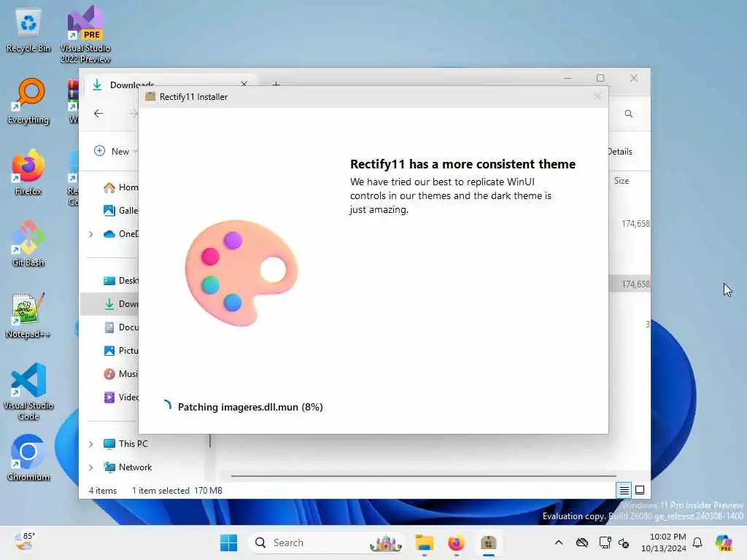Image resolution: width=747 pixels, height=560 pixels.
Task: Launch the Everything search shortcut
Action: (x=28, y=101)
